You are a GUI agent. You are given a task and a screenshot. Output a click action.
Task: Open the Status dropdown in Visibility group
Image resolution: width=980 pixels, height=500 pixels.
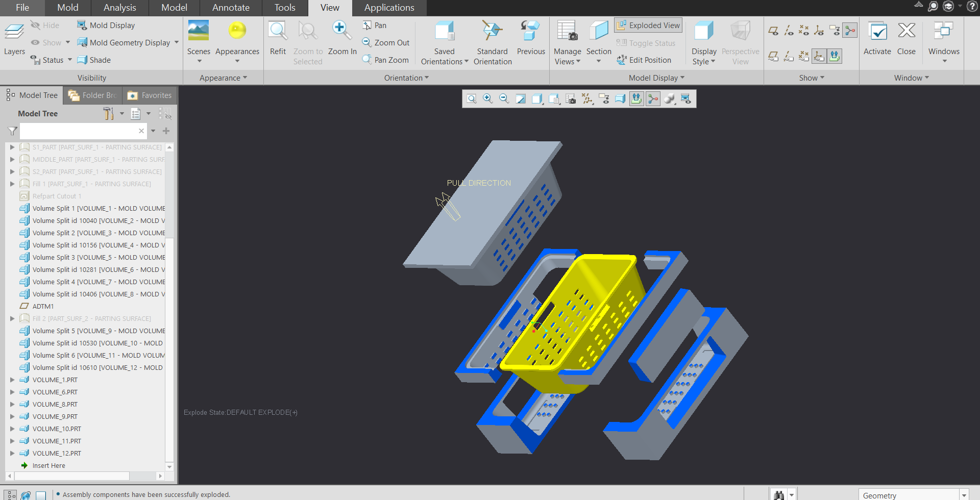69,60
